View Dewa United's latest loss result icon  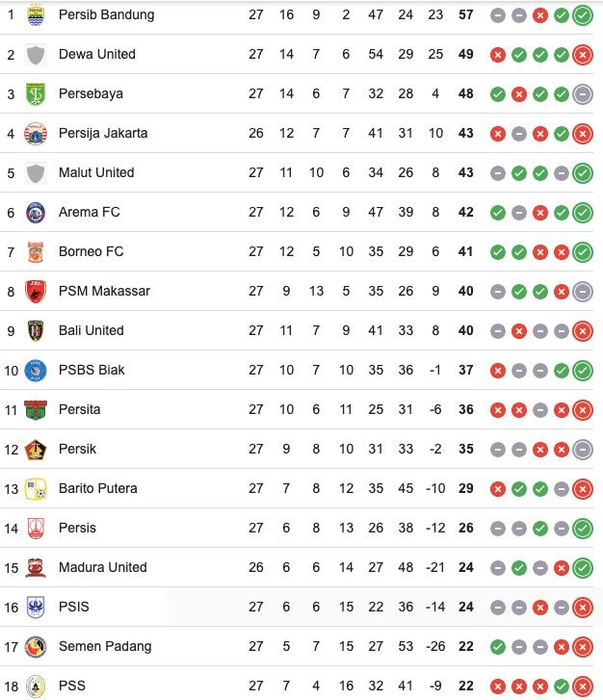583,55
